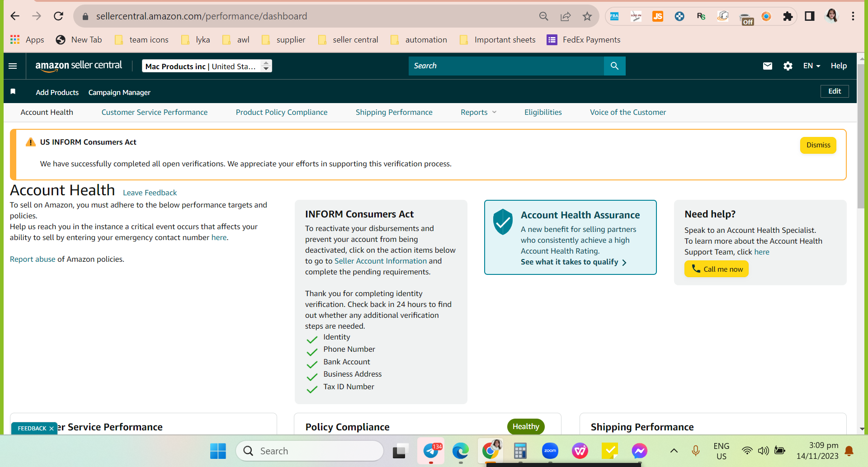The width and height of the screenshot is (868, 467).
Task: Dismiss the US INFORM Consumers Act alert
Action: [818, 145]
